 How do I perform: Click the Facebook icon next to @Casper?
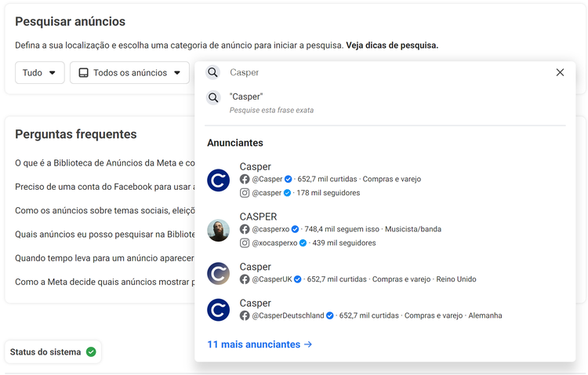(245, 180)
